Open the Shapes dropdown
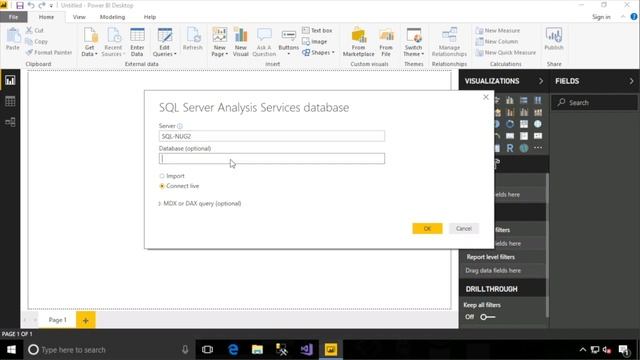Image resolution: width=640 pixels, height=360 pixels. pos(318,52)
